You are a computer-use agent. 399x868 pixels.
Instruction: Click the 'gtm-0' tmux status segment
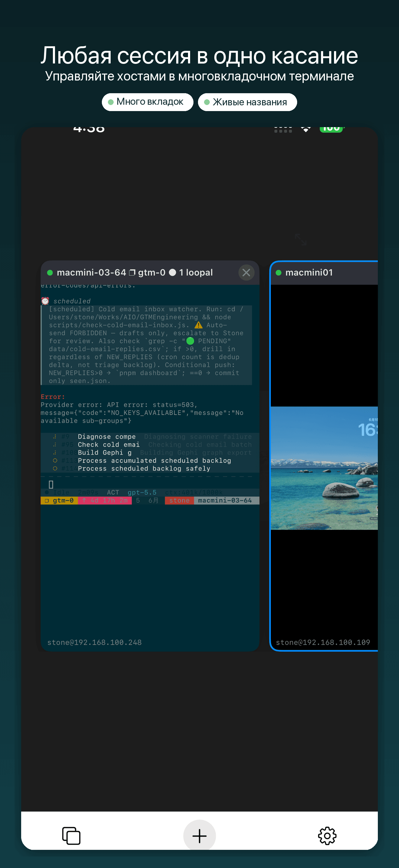60,500
